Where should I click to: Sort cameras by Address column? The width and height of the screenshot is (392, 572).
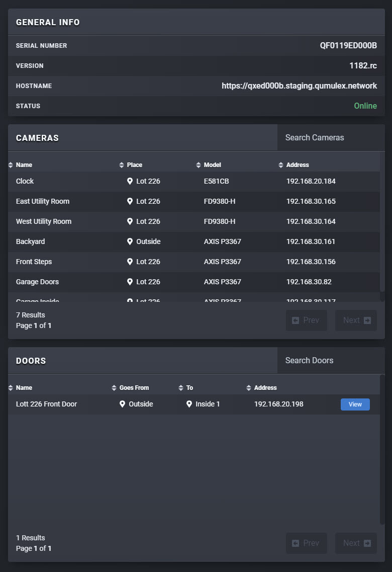(297, 165)
